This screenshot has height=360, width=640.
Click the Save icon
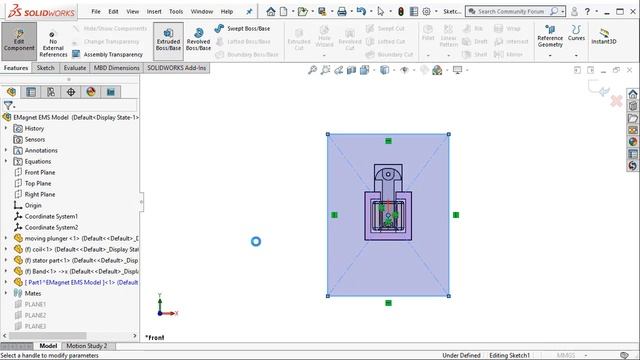(x=322, y=12)
